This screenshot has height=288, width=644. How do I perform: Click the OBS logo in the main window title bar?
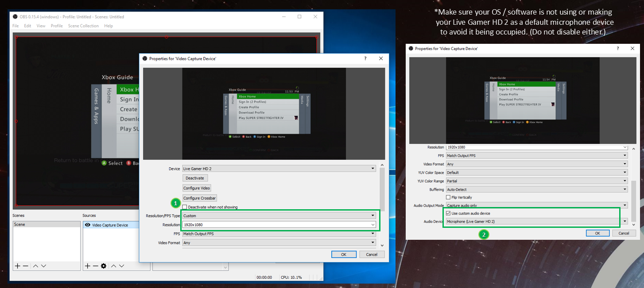15,17
